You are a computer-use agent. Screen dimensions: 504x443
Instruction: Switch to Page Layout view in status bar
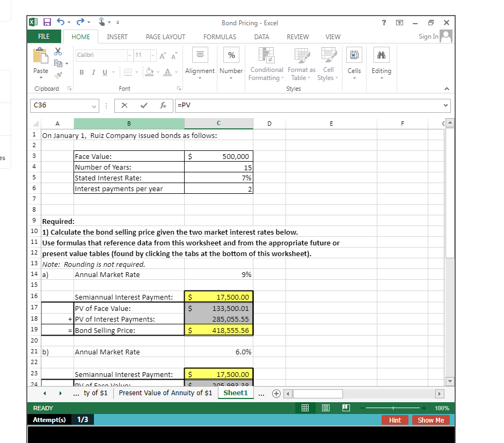(x=325, y=408)
